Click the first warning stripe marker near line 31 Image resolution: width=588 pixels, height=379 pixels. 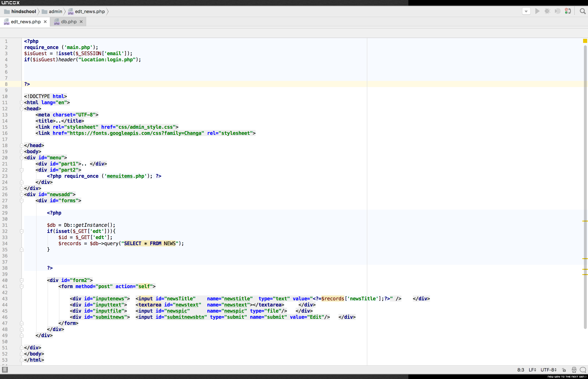click(x=585, y=221)
